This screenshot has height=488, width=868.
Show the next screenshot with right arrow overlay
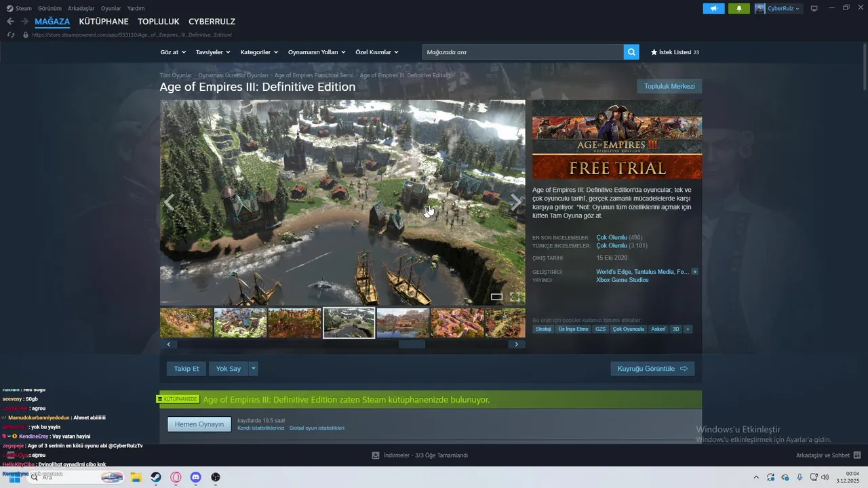click(516, 202)
